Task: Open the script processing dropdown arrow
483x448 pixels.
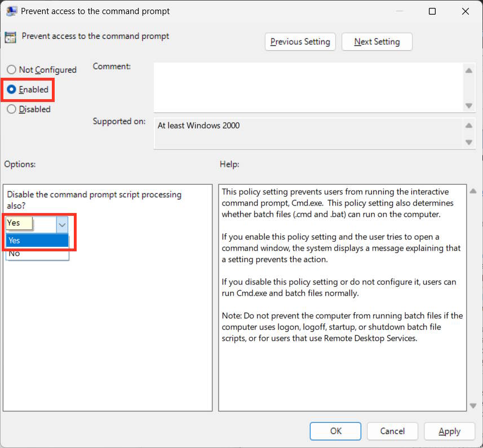Action: pos(62,224)
